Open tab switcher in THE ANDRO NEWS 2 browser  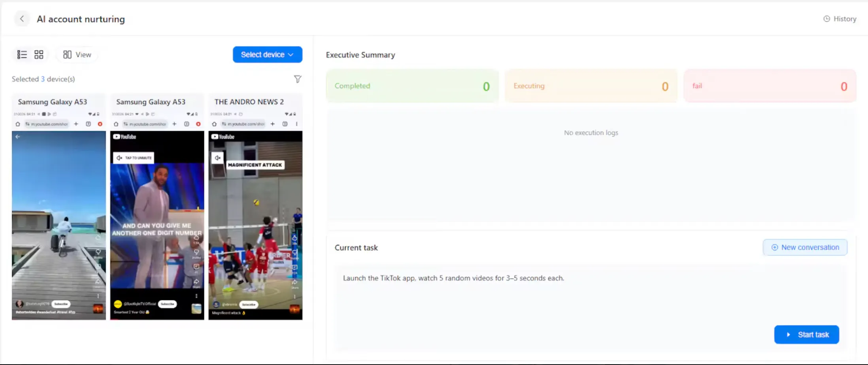tap(285, 124)
